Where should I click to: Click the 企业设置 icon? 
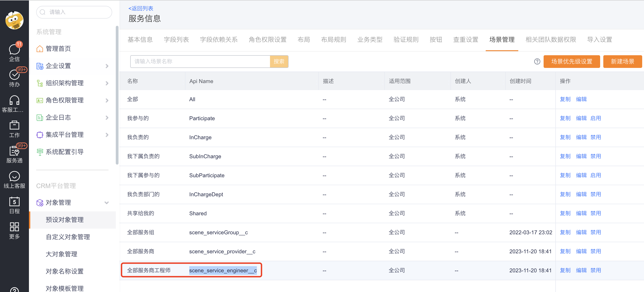click(40, 66)
